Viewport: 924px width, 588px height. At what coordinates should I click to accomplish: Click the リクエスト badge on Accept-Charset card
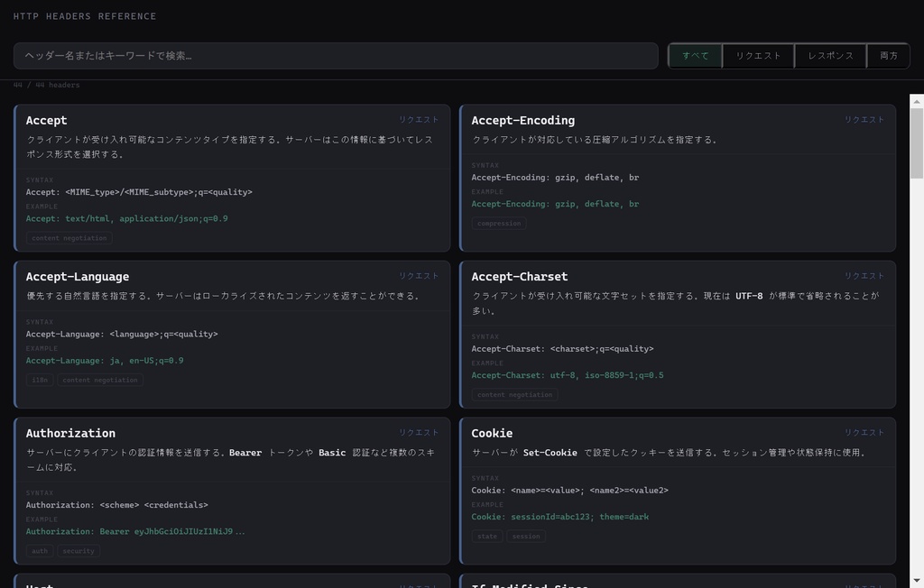click(x=864, y=276)
